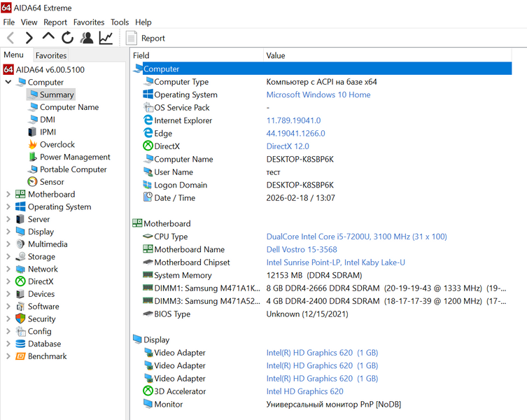Open the Intel Sunrise Point-LP chipset link
Viewport: 527px width, 420px height.
tap(336, 262)
